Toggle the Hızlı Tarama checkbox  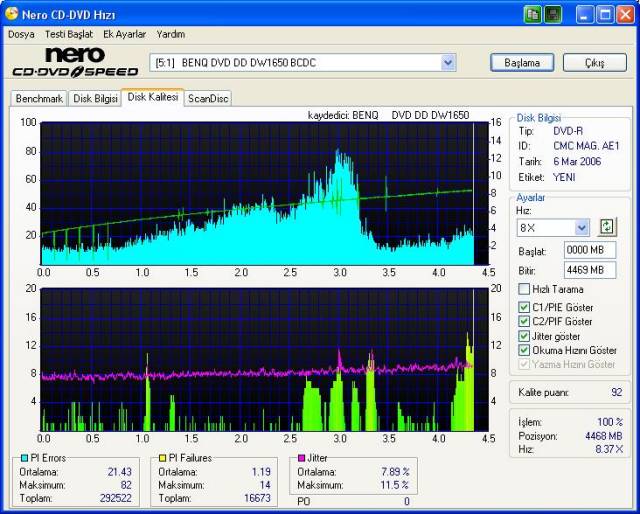[524, 289]
